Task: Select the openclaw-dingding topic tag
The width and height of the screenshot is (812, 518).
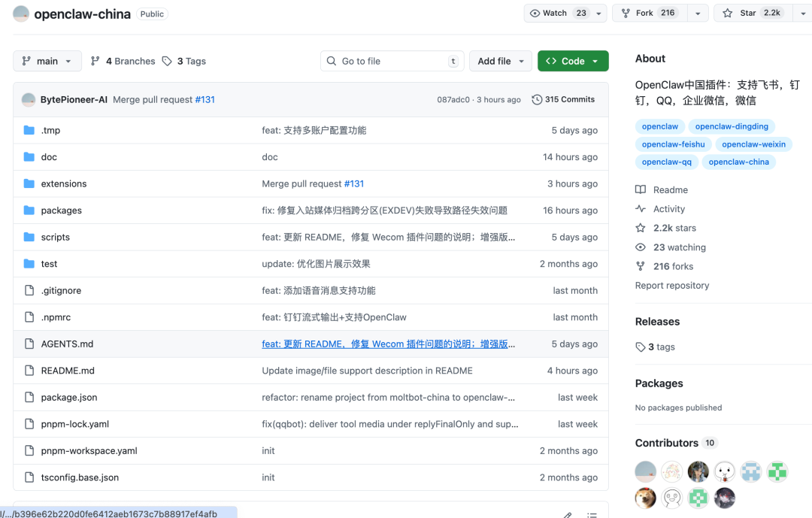Action: point(732,126)
